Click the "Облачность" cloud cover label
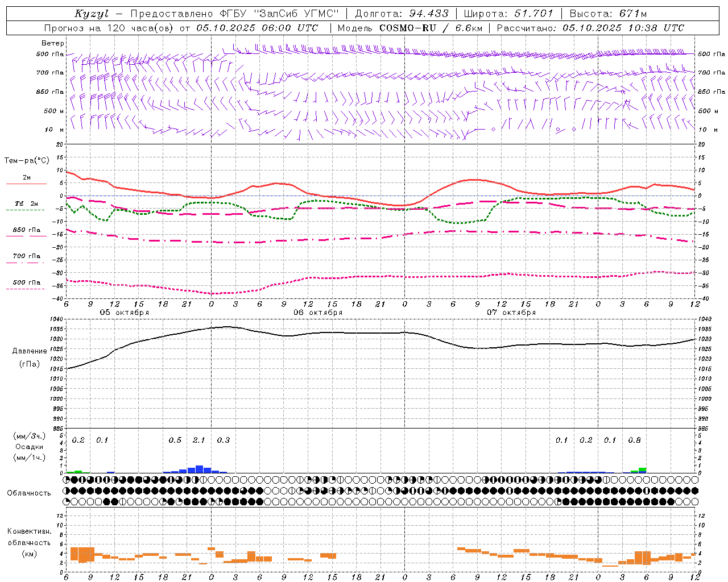Image resolution: width=728 pixels, height=582 pixels. (x=30, y=493)
